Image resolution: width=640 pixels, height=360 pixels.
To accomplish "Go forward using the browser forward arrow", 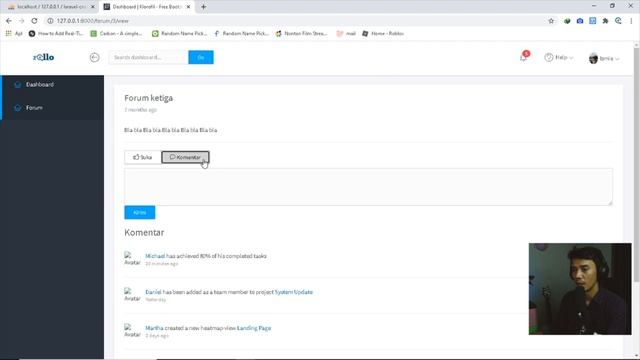I will point(21,20).
